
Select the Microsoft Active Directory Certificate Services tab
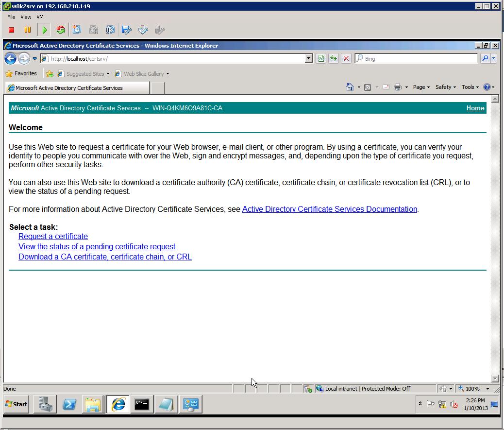(77, 88)
